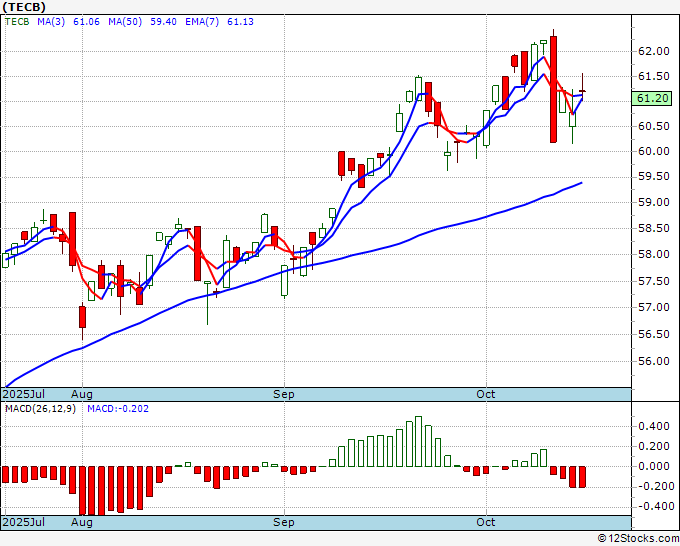
Task: Click the 56.50 price axis label
Action: 654,334
